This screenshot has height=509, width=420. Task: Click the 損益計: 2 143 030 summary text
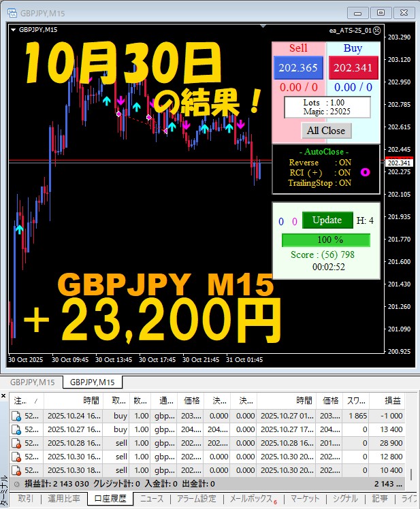pyautogui.click(x=56, y=484)
